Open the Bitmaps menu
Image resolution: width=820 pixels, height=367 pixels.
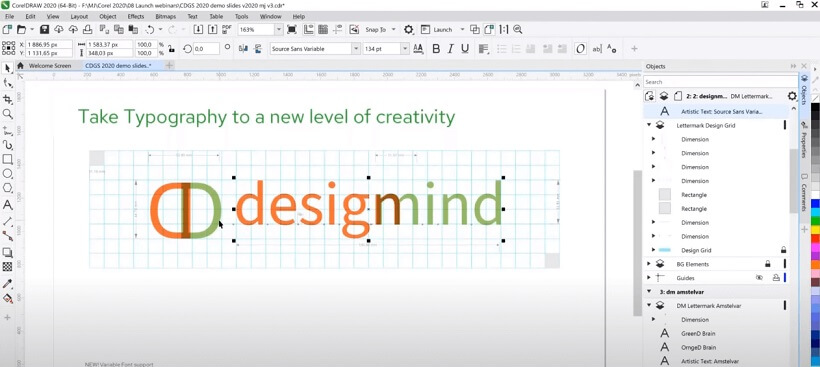pyautogui.click(x=166, y=16)
